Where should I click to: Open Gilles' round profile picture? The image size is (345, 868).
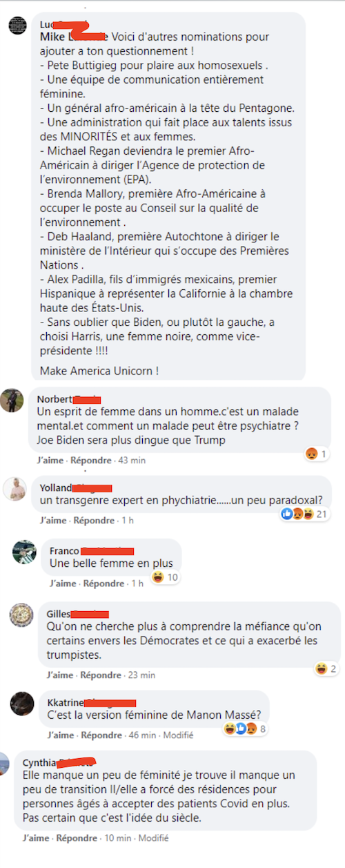(x=21, y=615)
